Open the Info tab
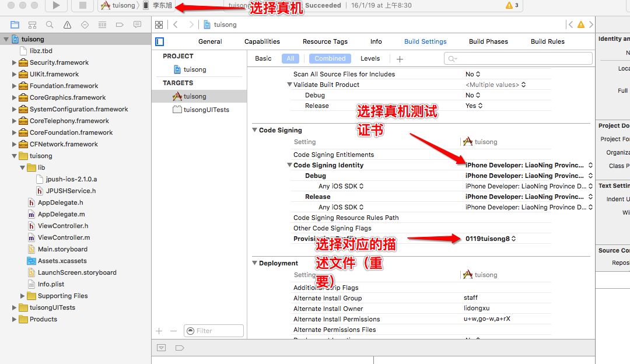Screen dimensions: 630x364 click(376, 41)
